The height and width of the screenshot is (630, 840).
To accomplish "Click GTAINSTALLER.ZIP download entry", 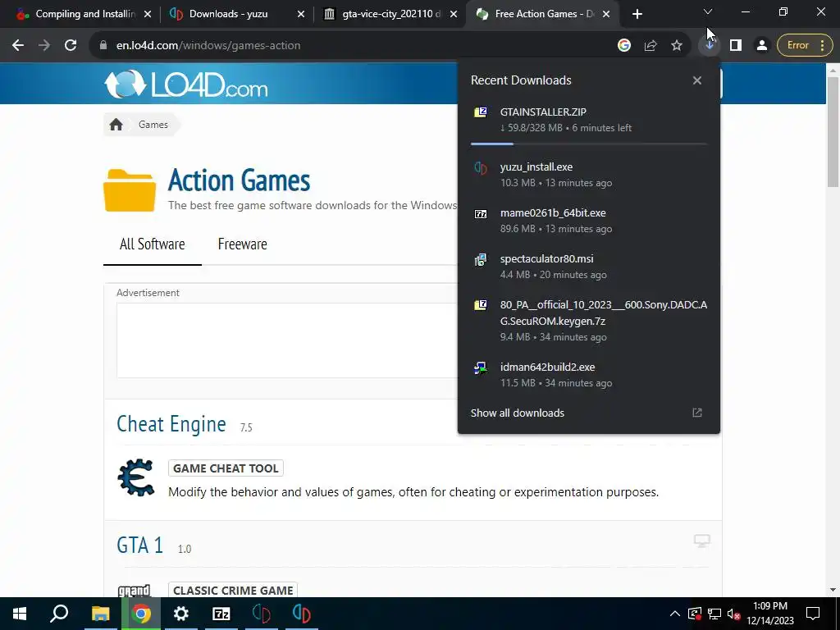I will pos(589,120).
